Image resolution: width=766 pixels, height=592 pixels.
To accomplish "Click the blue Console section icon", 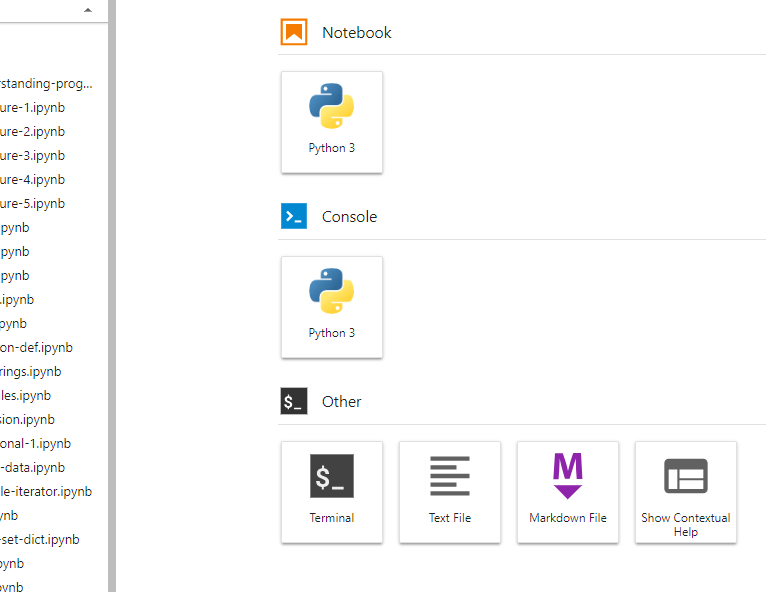I will (x=294, y=216).
